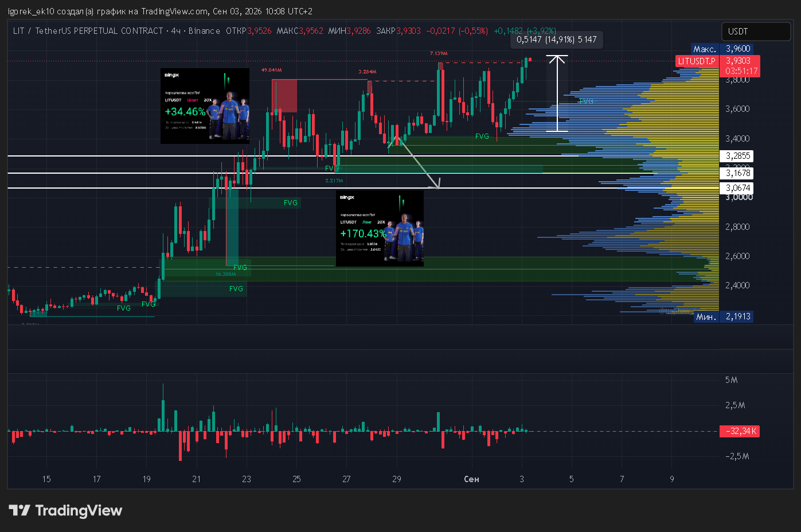Click the 5M volume scale tick
Image resolution: width=801 pixels, height=532 pixels.
coord(731,380)
